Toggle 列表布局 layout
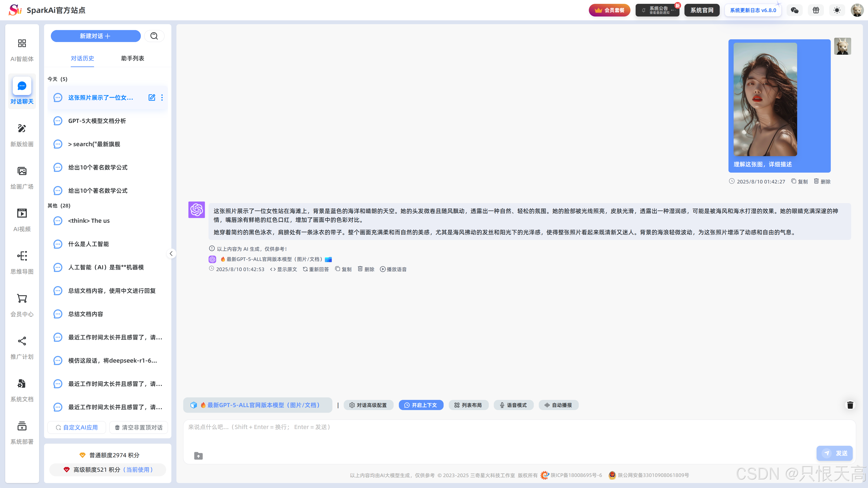The height and width of the screenshot is (488, 868). tap(468, 405)
